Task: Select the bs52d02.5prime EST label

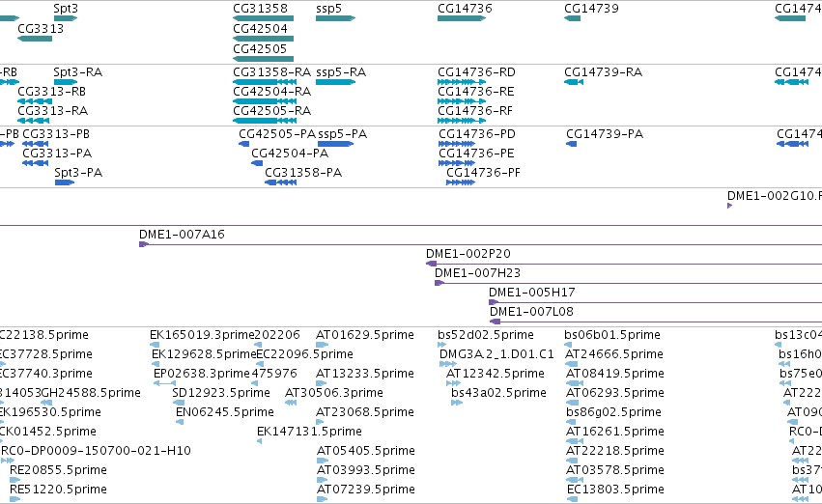Action: pos(486,335)
